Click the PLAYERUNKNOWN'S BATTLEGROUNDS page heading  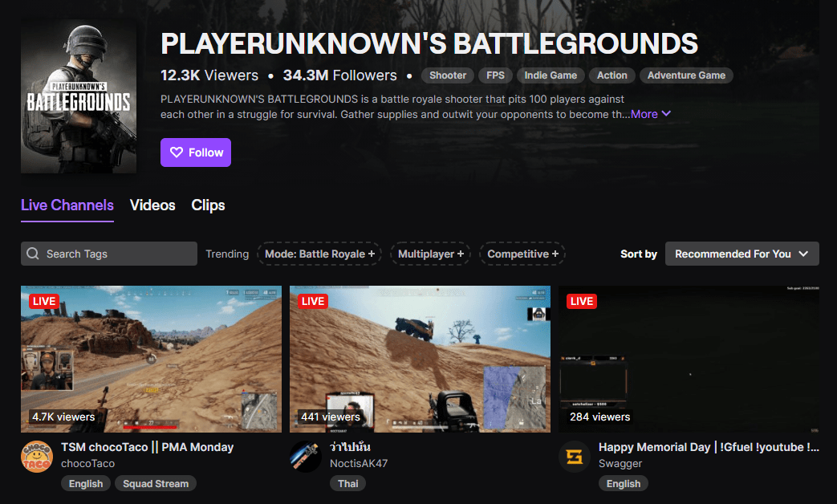coord(429,43)
